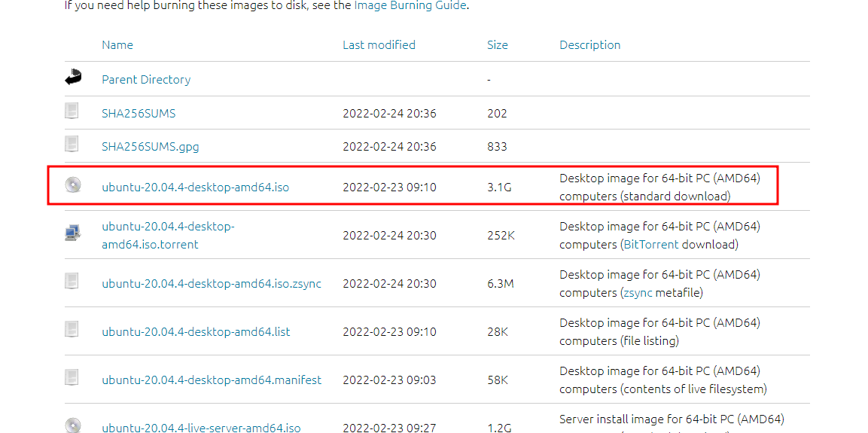This screenshot has width=868, height=433.
Task: Go to Parent Directory link
Action: [146, 80]
